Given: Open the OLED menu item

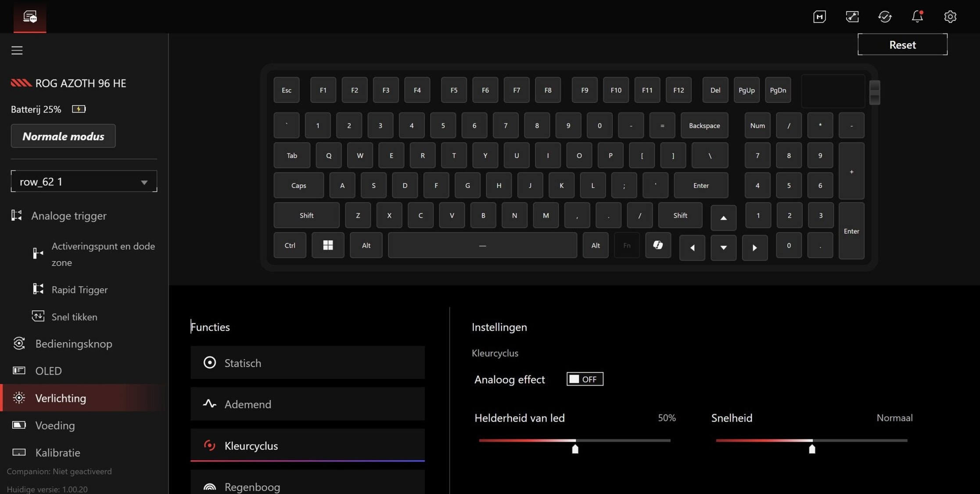Looking at the screenshot, I should point(48,371).
